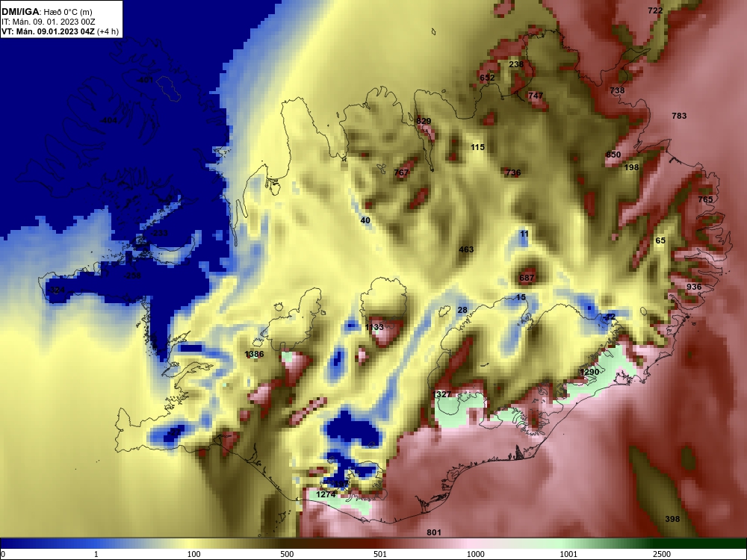Viewport: 747px width, 560px height.
Task: Click the map value 238
Action: (516, 64)
